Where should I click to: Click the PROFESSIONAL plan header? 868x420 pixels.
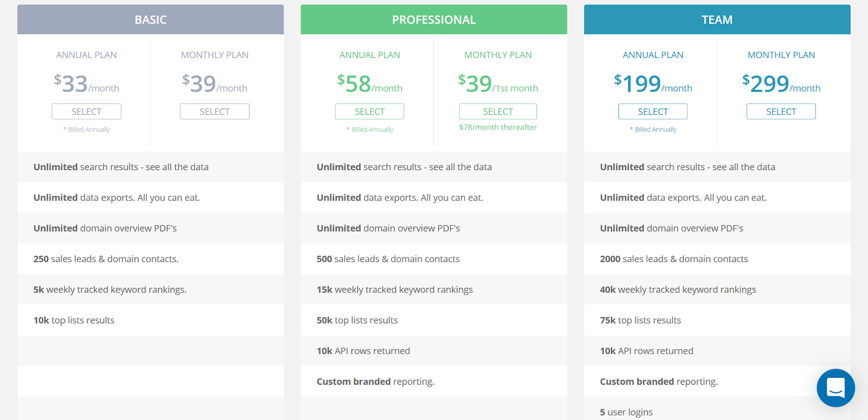coord(434,20)
